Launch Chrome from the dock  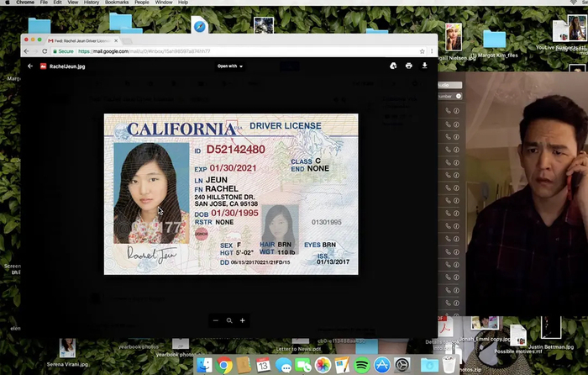[224, 365]
